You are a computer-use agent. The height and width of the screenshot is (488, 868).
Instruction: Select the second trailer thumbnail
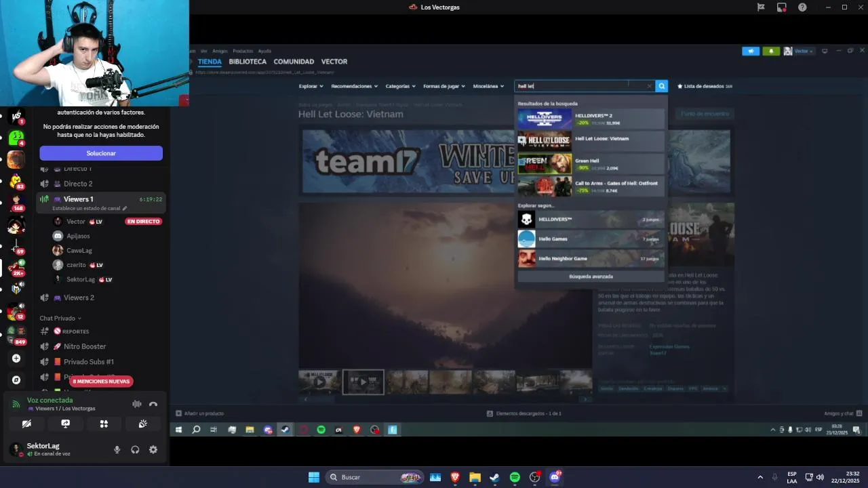click(363, 382)
